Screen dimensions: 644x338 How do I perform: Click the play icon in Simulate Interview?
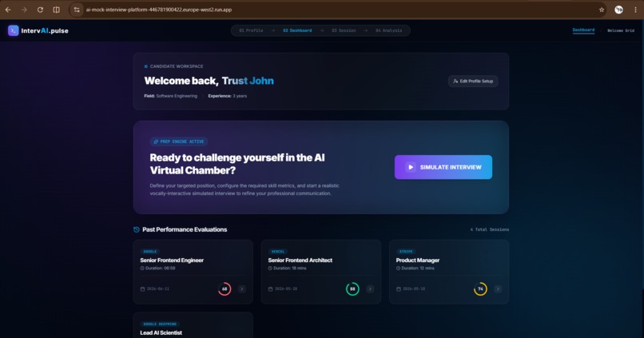(x=411, y=167)
